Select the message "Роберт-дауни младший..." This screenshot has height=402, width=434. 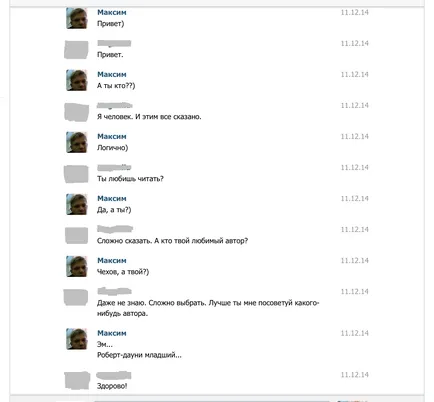[139, 355]
